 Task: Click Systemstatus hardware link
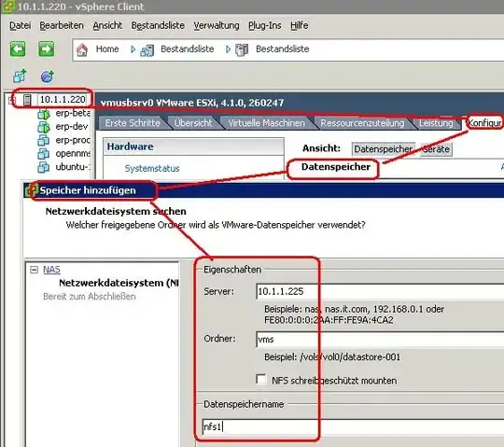tap(152, 168)
